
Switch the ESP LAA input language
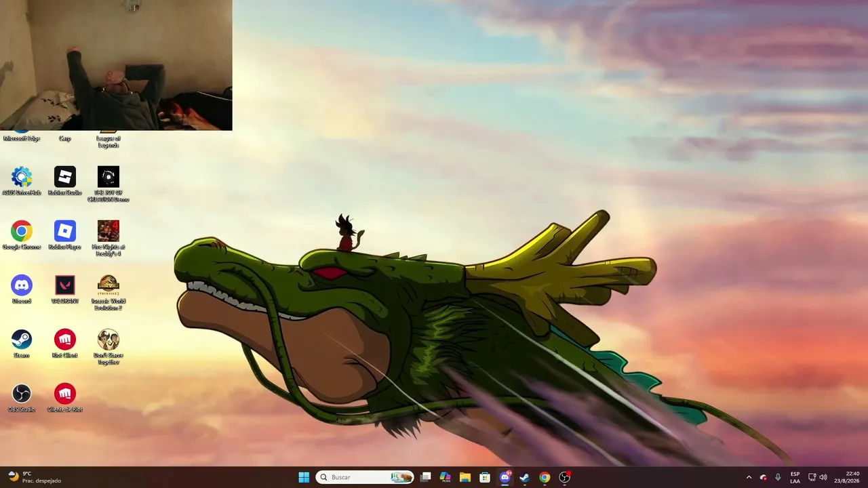click(795, 477)
